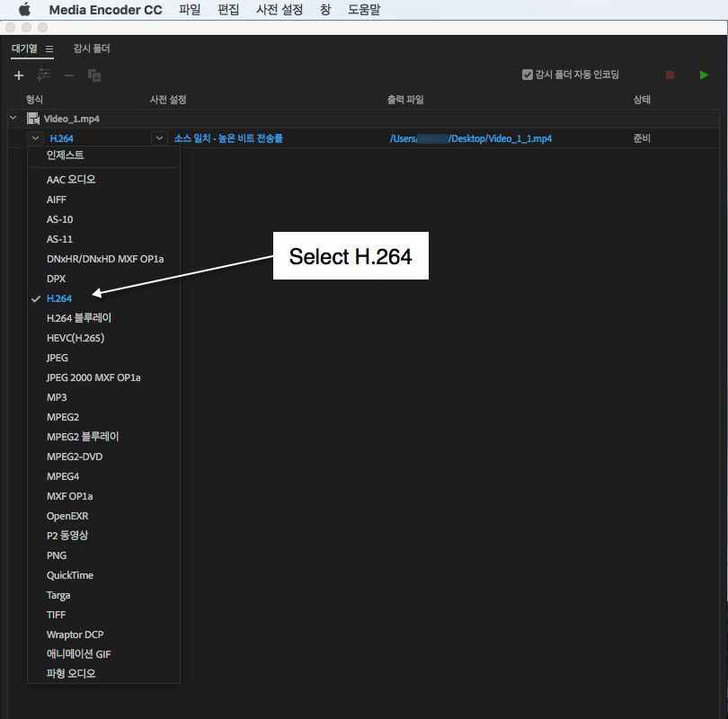The width and height of the screenshot is (728, 719).
Task: Open the 창 menu
Action: point(325,10)
